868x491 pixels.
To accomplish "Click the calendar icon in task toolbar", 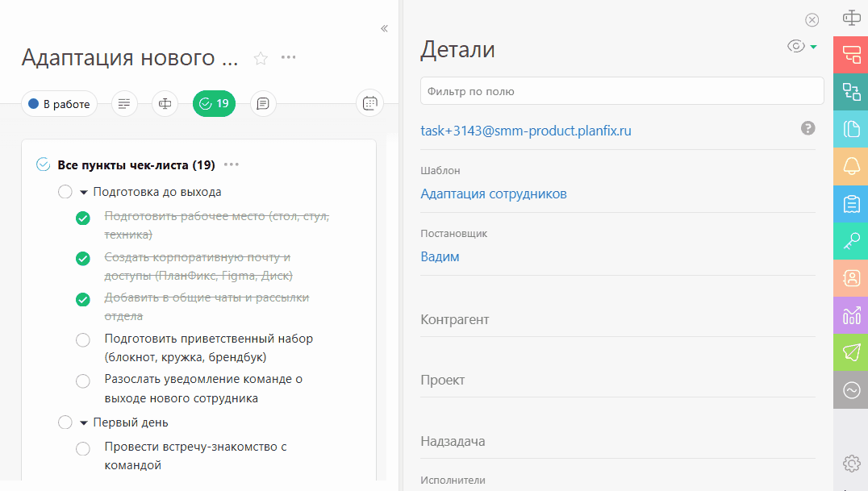I will tap(369, 103).
